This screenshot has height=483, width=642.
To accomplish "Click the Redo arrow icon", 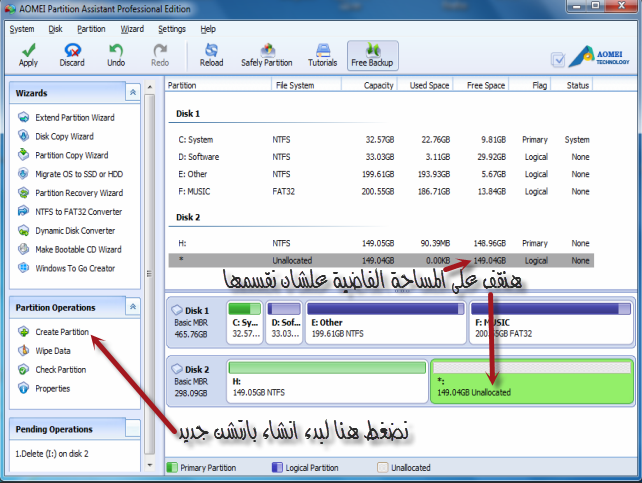I will point(160,50).
